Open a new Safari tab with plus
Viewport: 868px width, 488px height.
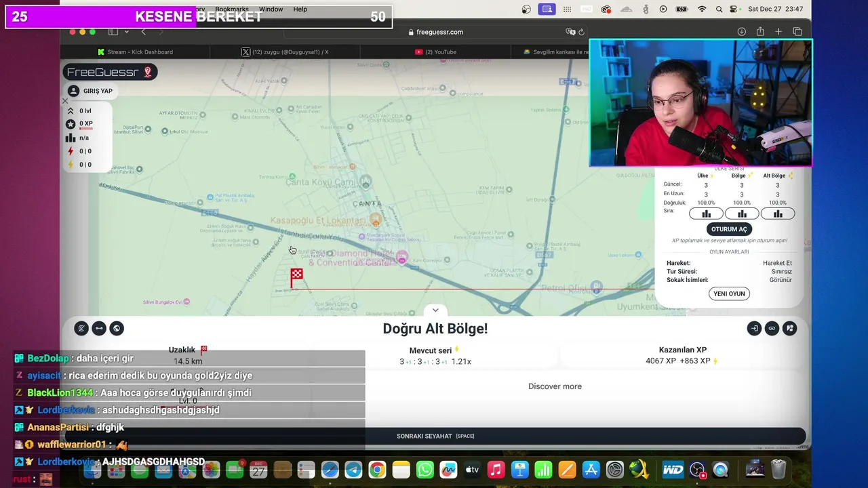pyautogui.click(x=778, y=32)
